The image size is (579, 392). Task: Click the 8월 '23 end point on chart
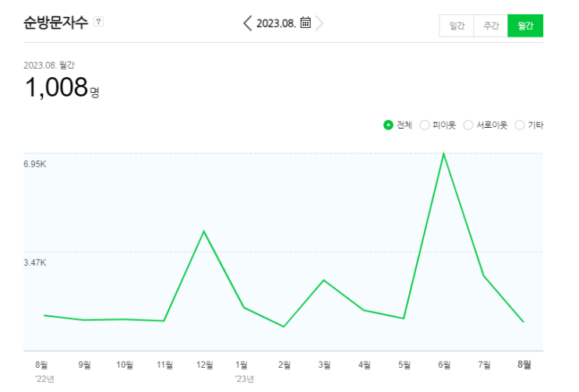point(523,322)
